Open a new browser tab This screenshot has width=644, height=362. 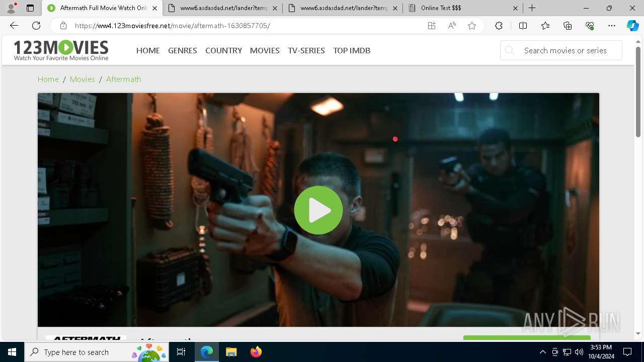coord(532,8)
